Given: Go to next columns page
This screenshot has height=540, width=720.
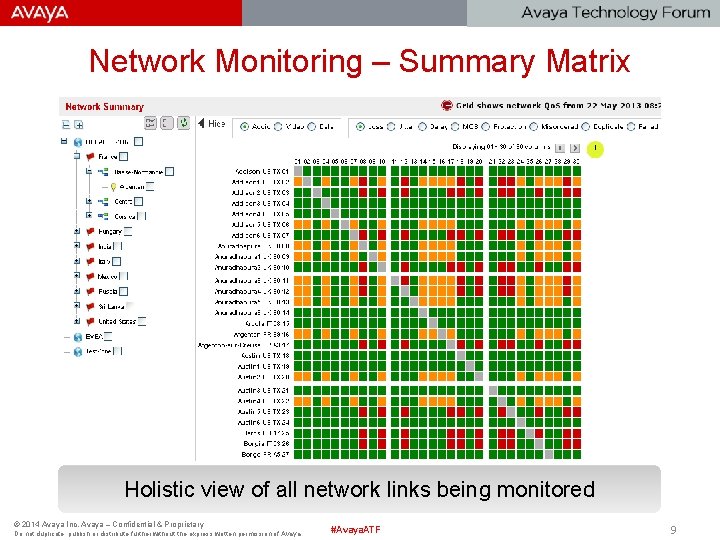Looking at the screenshot, I should click(x=575, y=148).
